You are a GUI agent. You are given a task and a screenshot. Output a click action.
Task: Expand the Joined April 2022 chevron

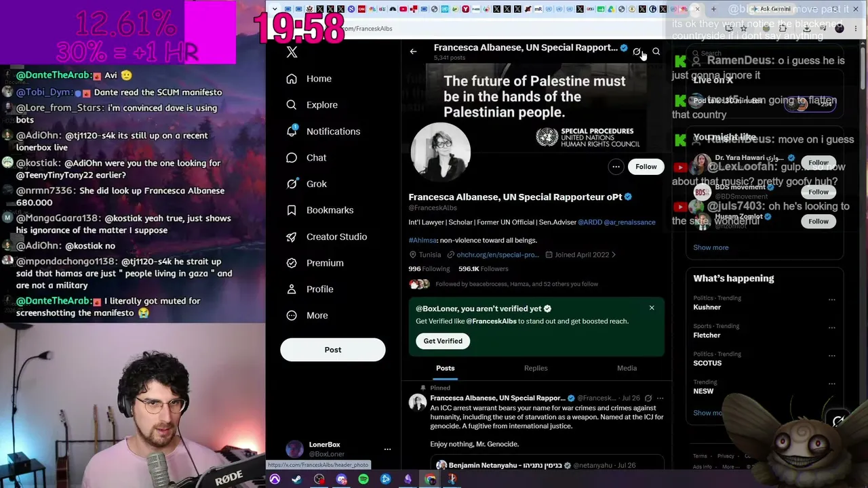614,255
